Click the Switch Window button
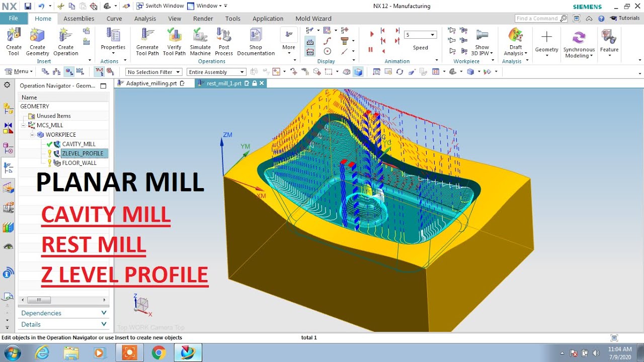This screenshot has width=644, height=362. pos(159,6)
